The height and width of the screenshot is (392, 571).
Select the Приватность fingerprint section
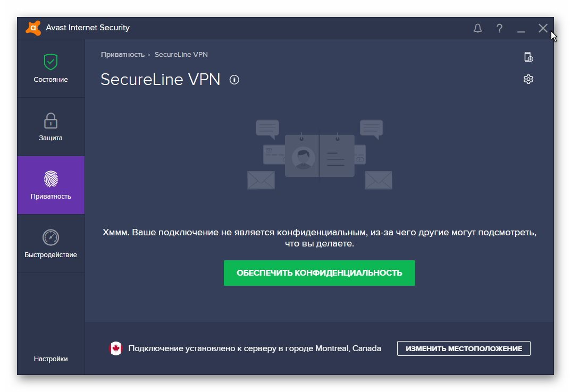click(x=51, y=185)
